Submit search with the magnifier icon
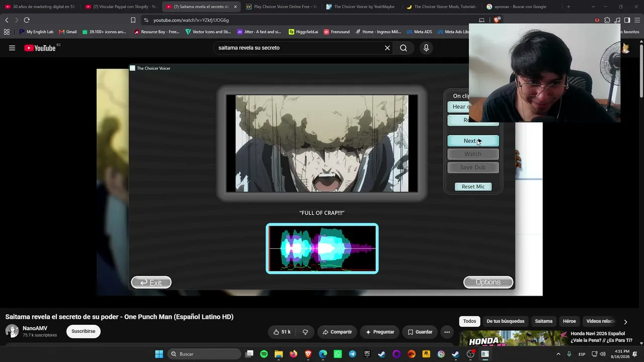644x362 pixels. [404, 48]
